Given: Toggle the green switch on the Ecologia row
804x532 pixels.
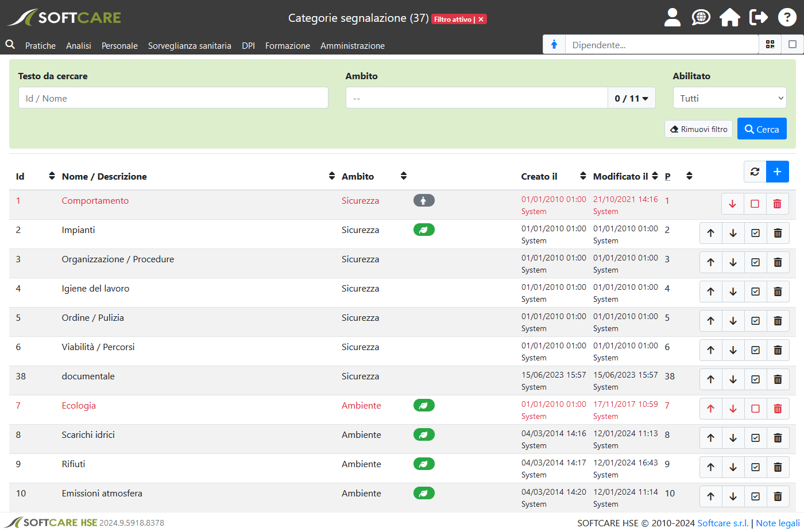Looking at the screenshot, I should pyautogui.click(x=424, y=405).
